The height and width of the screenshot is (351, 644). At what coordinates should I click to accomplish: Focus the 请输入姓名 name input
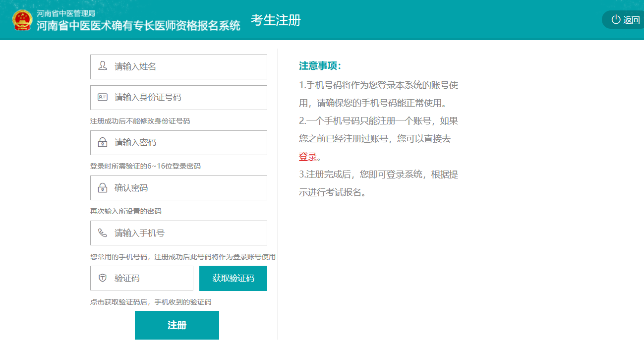[x=188, y=67]
